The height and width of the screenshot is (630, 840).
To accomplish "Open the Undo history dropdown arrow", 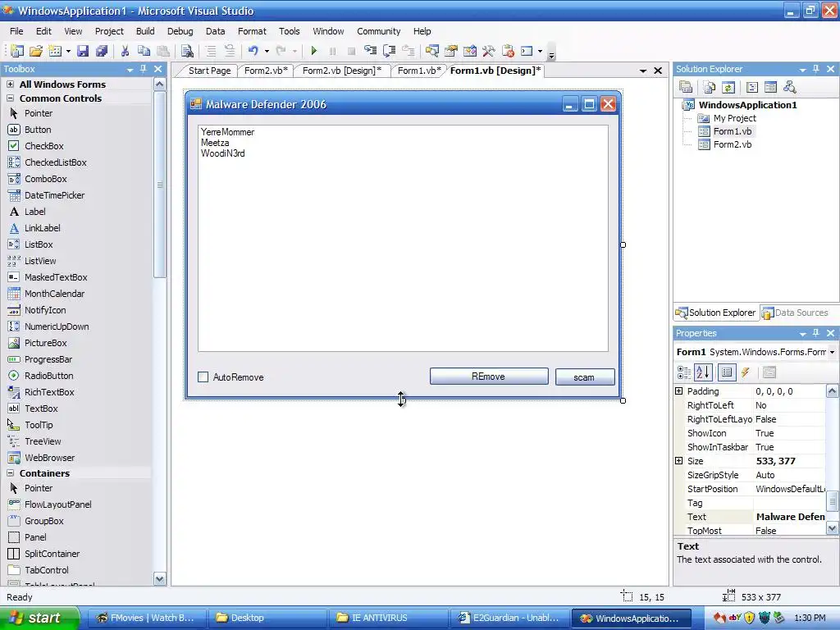I will [267, 51].
